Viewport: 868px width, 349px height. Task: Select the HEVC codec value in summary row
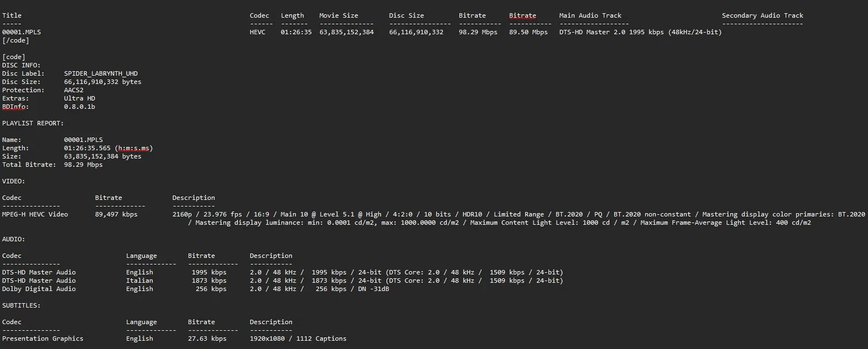[258, 32]
